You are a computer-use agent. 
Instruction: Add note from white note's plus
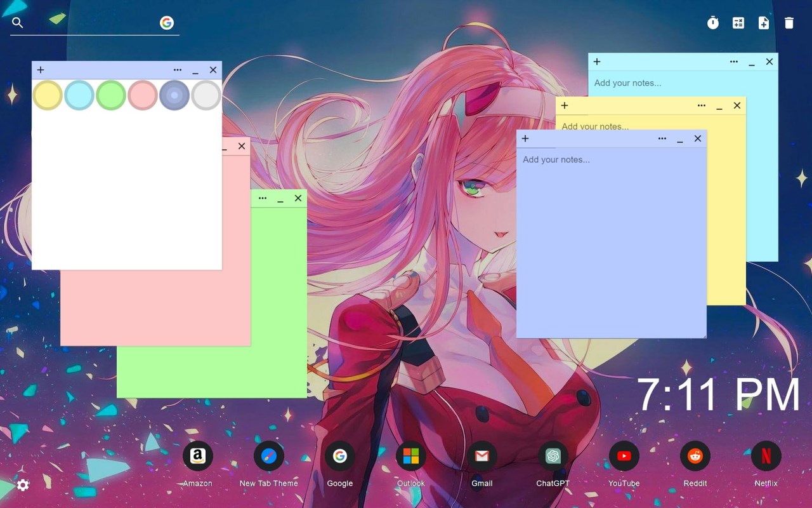pyautogui.click(x=41, y=70)
